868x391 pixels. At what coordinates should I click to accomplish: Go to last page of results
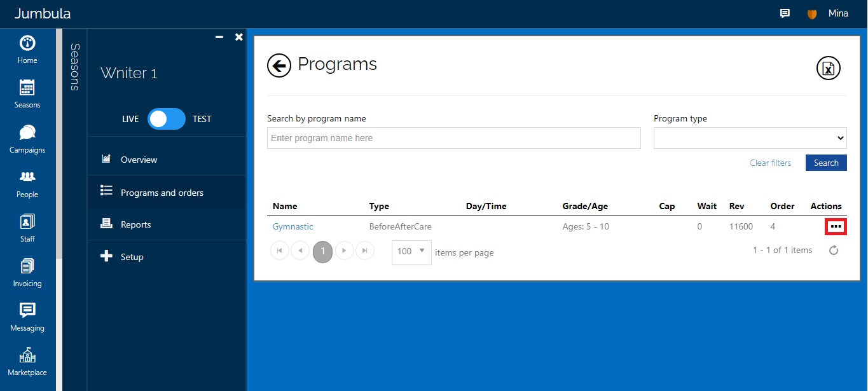tap(364, 250)
